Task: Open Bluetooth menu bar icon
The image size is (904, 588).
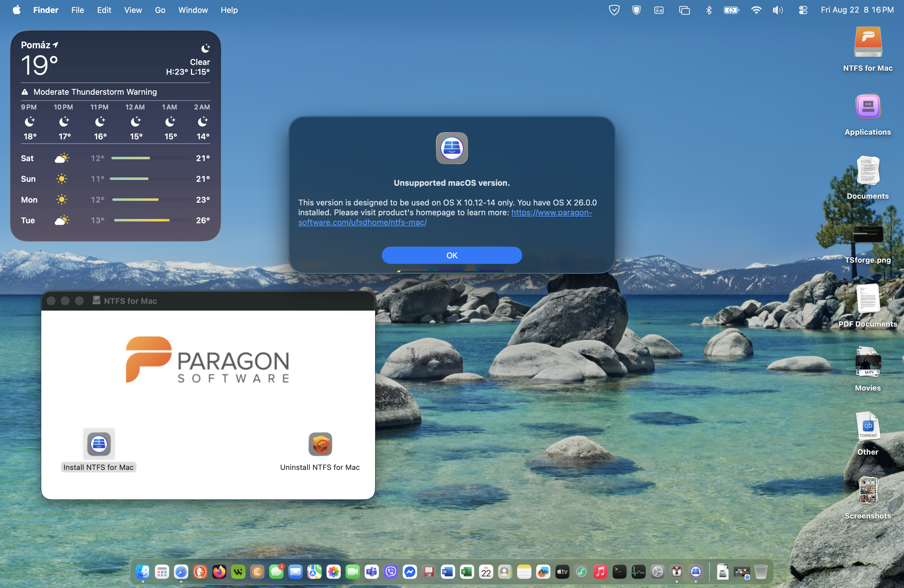Action: (709, 10)
